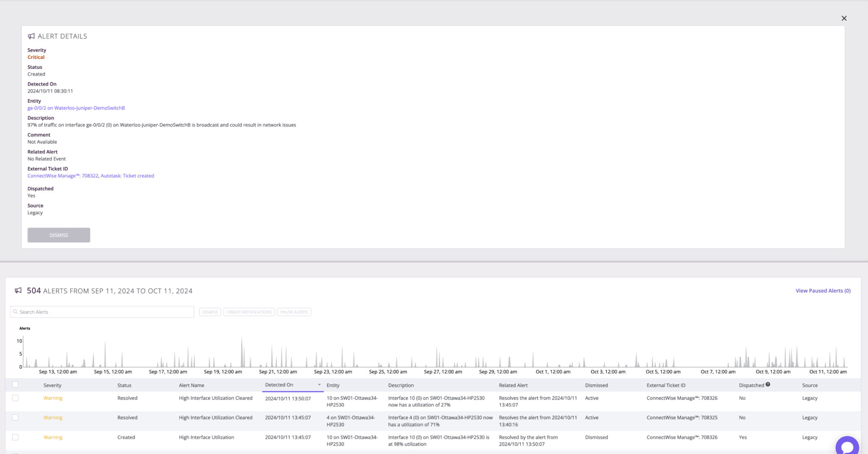The width and height of the screenshot is (868, 454).
Task: Click the CREATE NOTIFICATIONS button
Action: (x=249, y=312)
